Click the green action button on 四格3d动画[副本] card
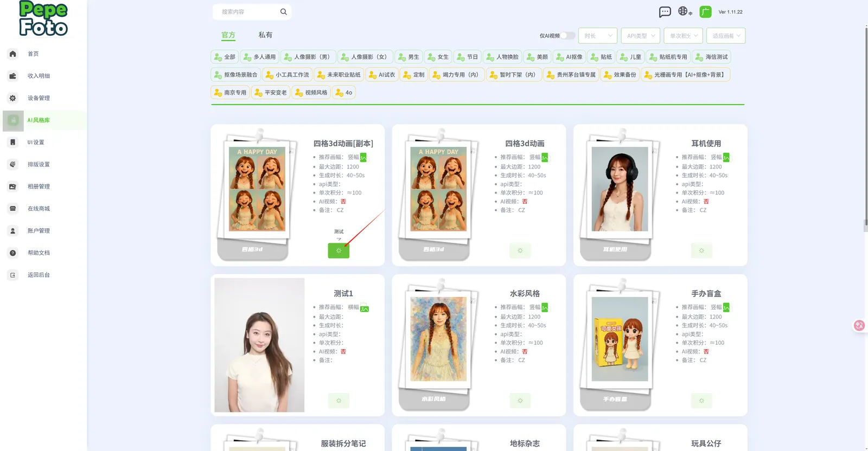868x451 pixels. [x=339, y=250]
